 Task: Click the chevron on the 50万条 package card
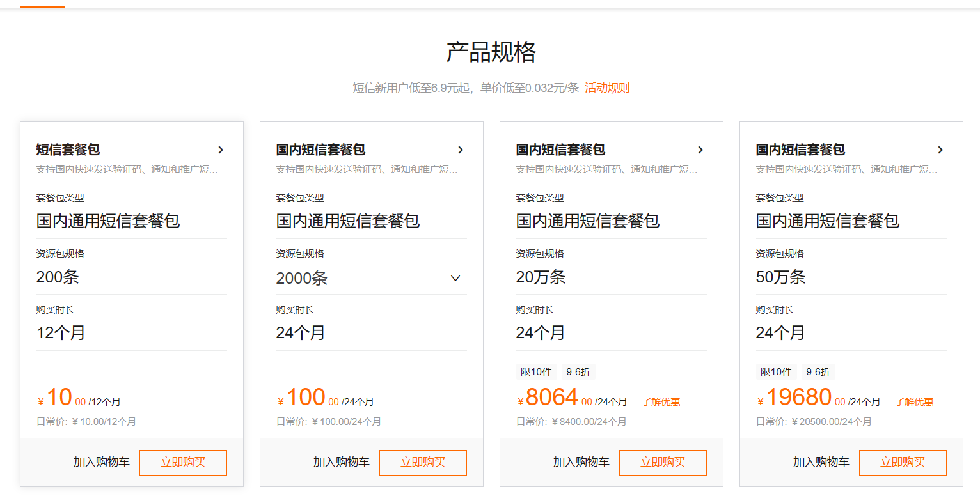[940, 150]
